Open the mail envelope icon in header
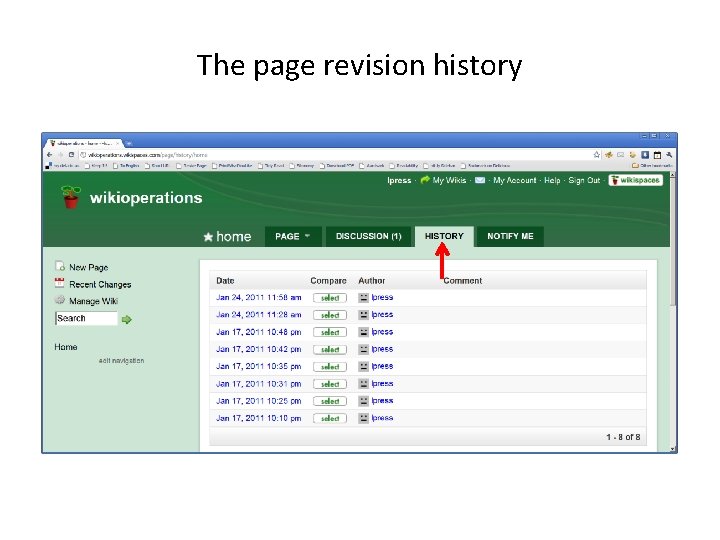The height and width of the screenshot is (540, 720). pyautogui.click(x=480, y=180)
